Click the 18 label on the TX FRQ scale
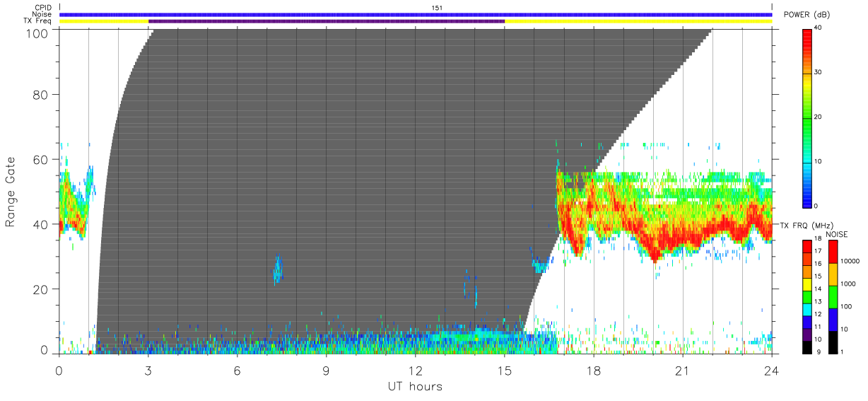 [x=819, y=239]
